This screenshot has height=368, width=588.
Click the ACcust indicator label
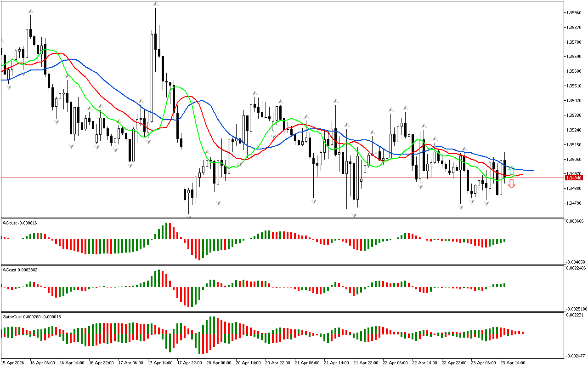pyautogui.click(x=19, y=270)
